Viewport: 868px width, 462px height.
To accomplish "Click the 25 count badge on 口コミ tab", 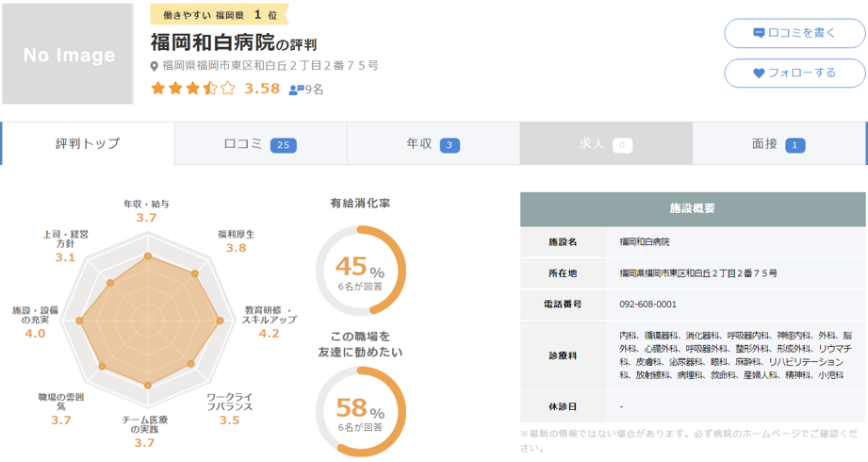I will click(284, 145).
